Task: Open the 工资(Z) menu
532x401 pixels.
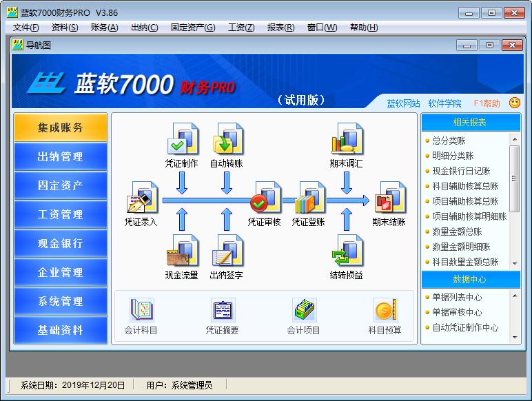Action: (241, 27)
